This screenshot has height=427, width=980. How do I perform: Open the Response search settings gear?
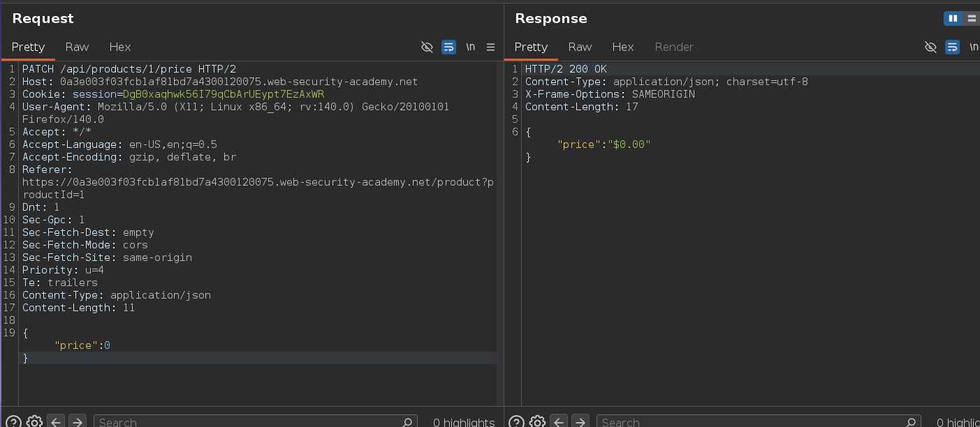click(537, 422)
